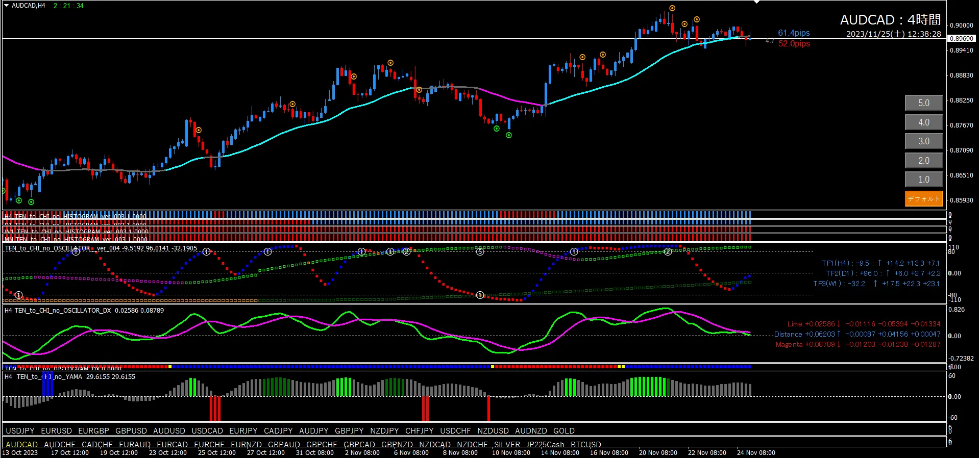Switch to the GBPCHF symbol
Screen dimensions: 980x458
322,445
